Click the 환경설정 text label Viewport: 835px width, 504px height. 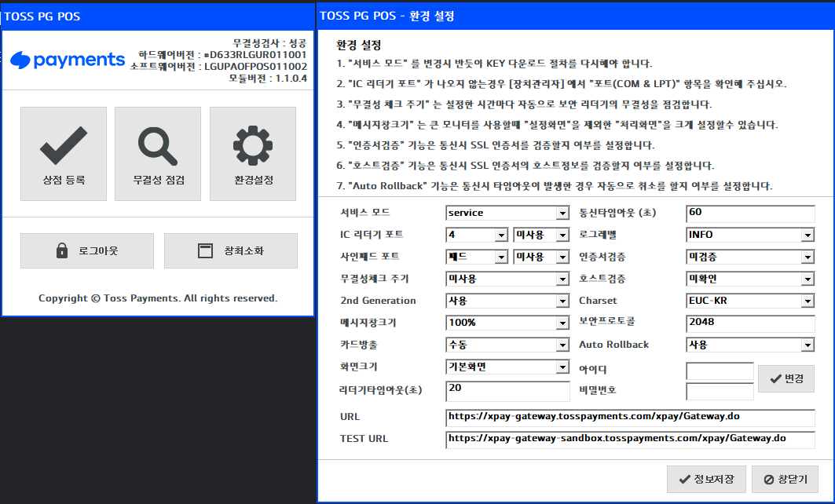pos(254,180)
